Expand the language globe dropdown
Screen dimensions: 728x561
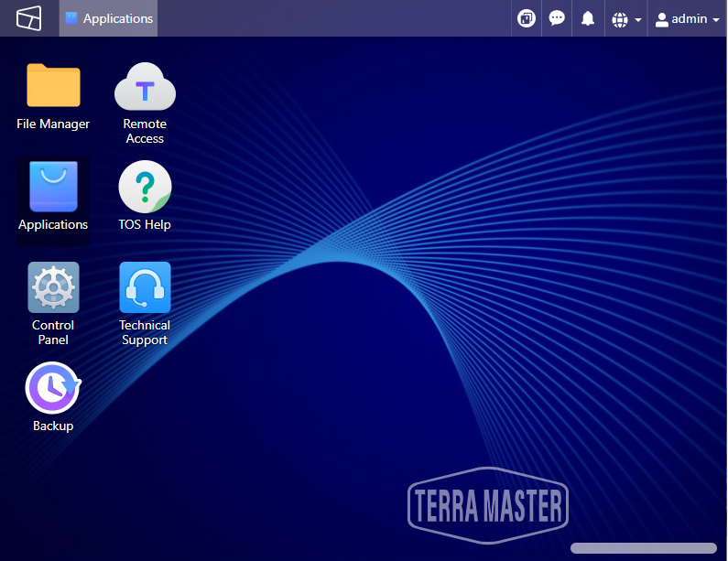coord(626,19)
